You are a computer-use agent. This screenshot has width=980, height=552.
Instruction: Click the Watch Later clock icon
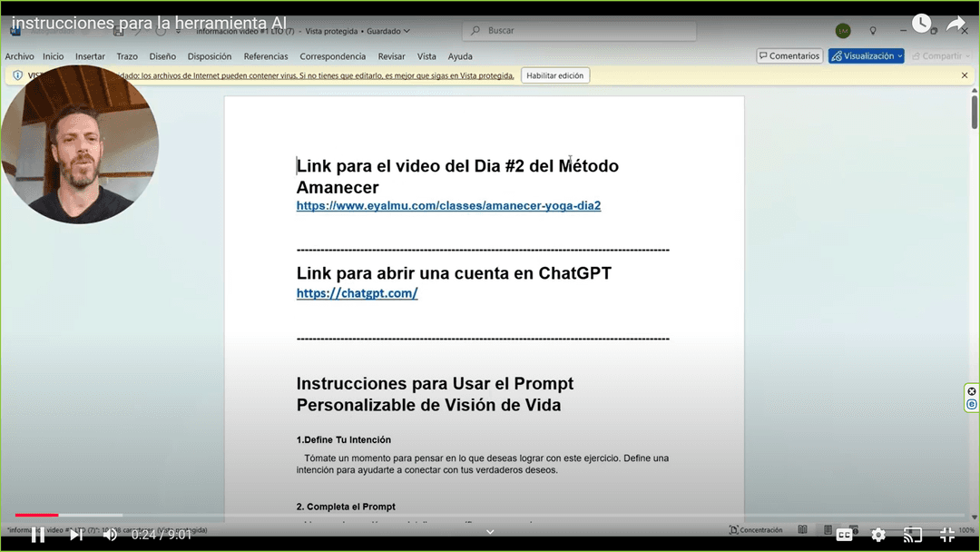coord(921,24)
